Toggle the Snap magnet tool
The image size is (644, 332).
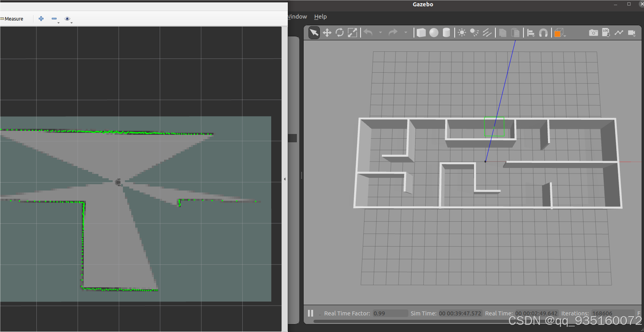click(x=544, y=33)
